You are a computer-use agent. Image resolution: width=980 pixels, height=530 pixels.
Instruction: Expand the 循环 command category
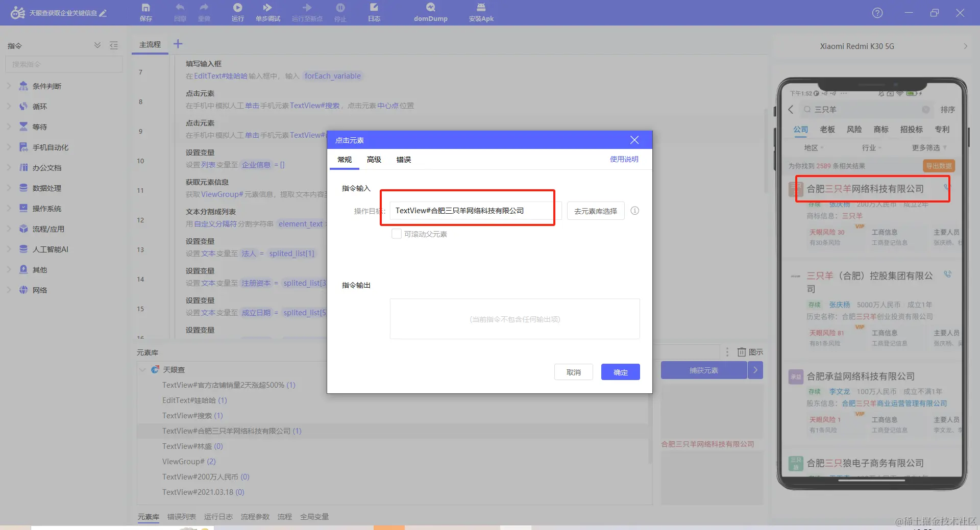pos(9,107)
